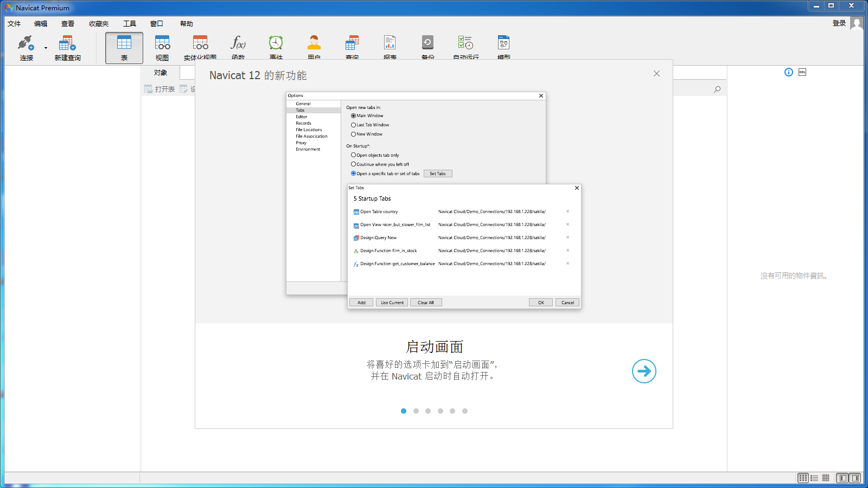
Task: Jump to the fourth page indicator dot
Action: coord(441,411)
